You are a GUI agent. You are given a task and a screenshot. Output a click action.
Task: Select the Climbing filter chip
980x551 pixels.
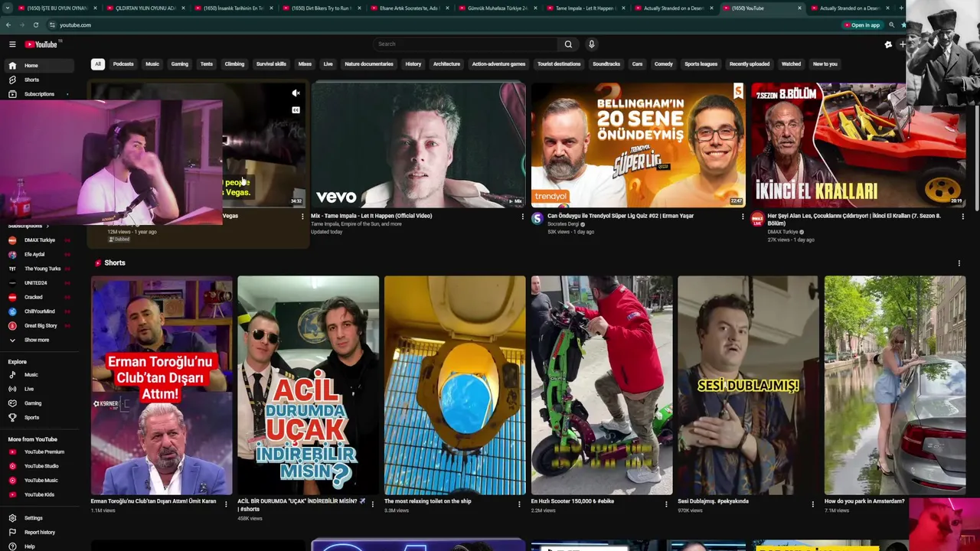click(234, 64)
